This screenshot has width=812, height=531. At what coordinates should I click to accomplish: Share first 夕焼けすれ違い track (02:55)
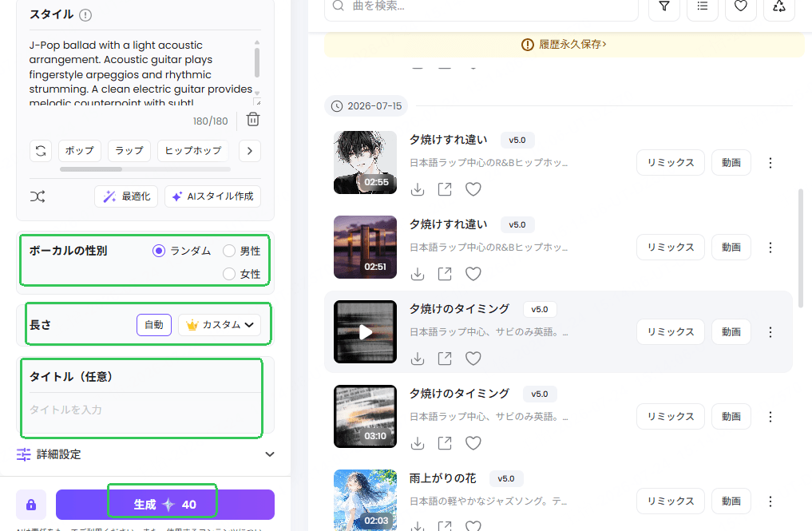pyautogui.click(x=445, y=189)
